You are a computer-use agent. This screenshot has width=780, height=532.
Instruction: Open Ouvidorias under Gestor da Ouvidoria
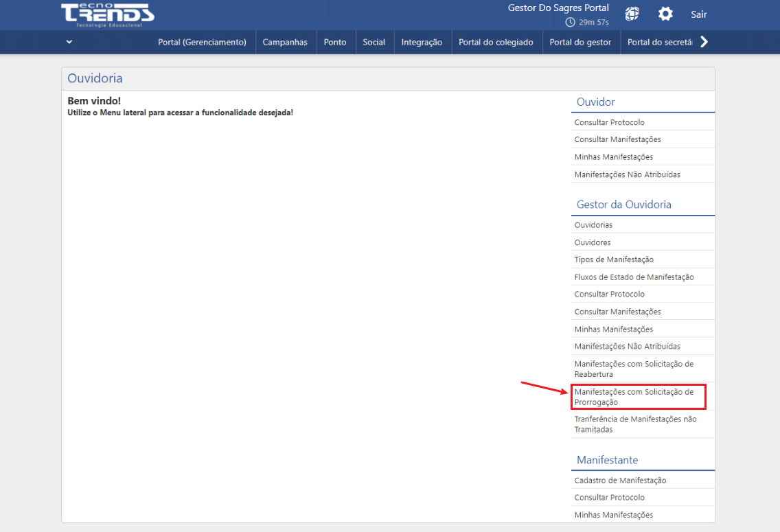point(593,225)
